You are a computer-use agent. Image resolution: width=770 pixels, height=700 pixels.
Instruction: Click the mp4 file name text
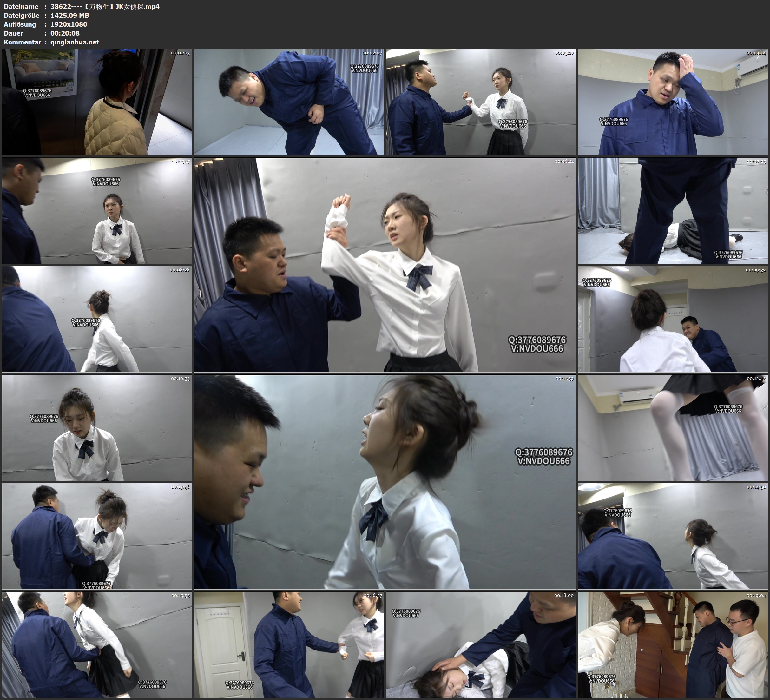pos(105,6)
